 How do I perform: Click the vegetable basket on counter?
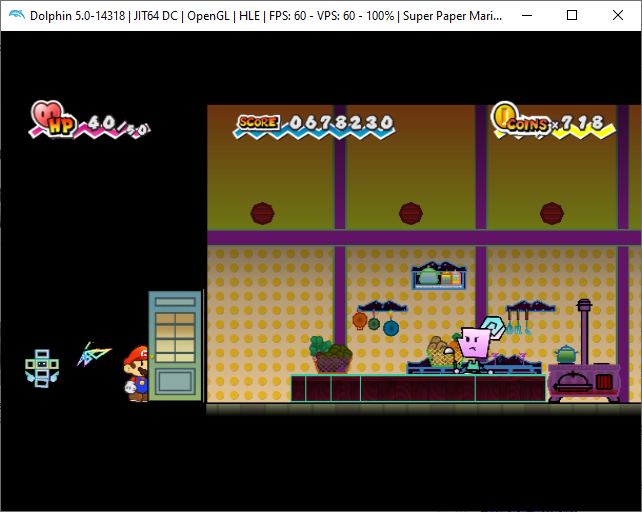pyautogui.click(x=331, y=355)
